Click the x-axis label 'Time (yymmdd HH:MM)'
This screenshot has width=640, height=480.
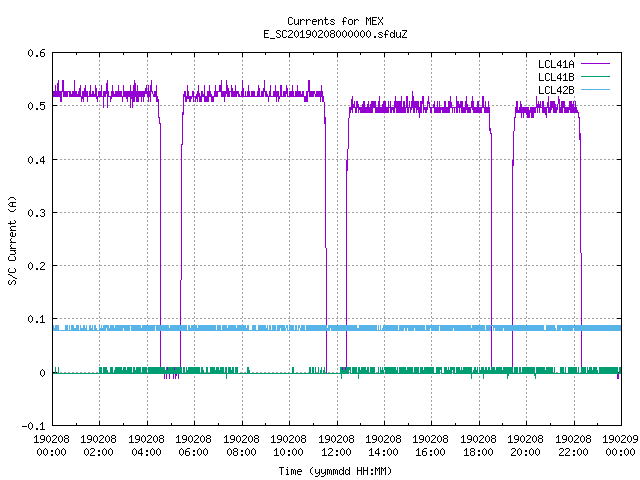pos(335,471)
